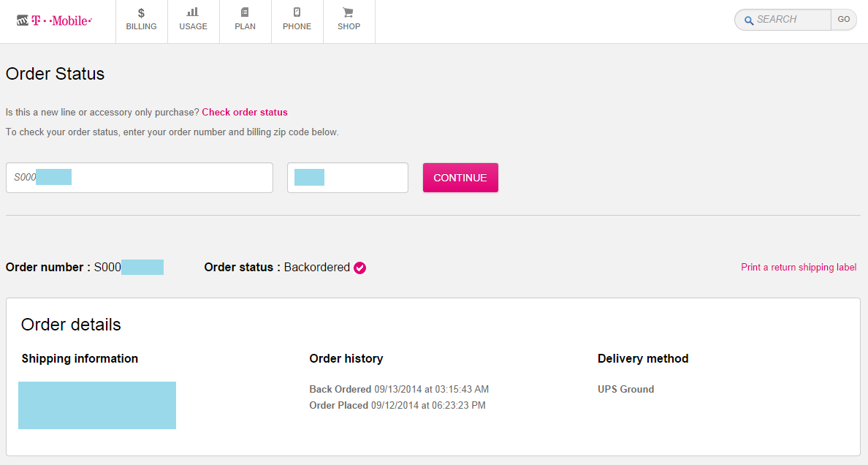Click the search magnifier icon

(x=748, y=20)
